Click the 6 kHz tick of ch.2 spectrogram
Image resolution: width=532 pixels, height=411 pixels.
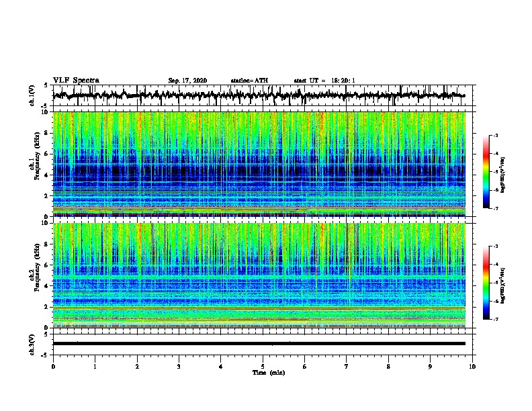click(x=47, y=265)
